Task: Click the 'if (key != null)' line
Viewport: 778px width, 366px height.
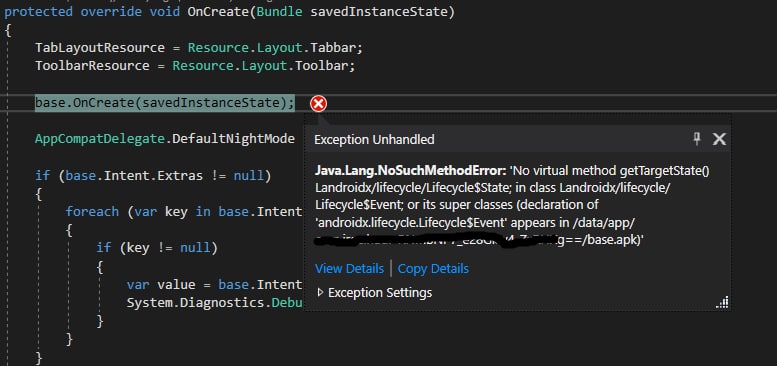Action: tap(157, 247)
